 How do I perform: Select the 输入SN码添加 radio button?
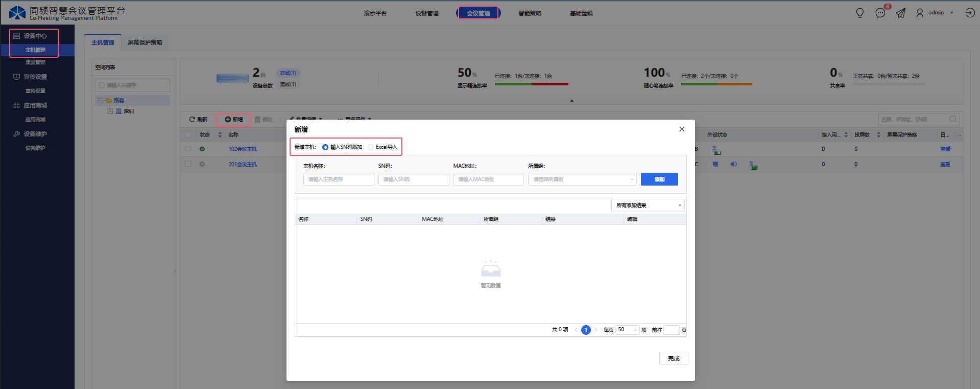tap(325, 147)
